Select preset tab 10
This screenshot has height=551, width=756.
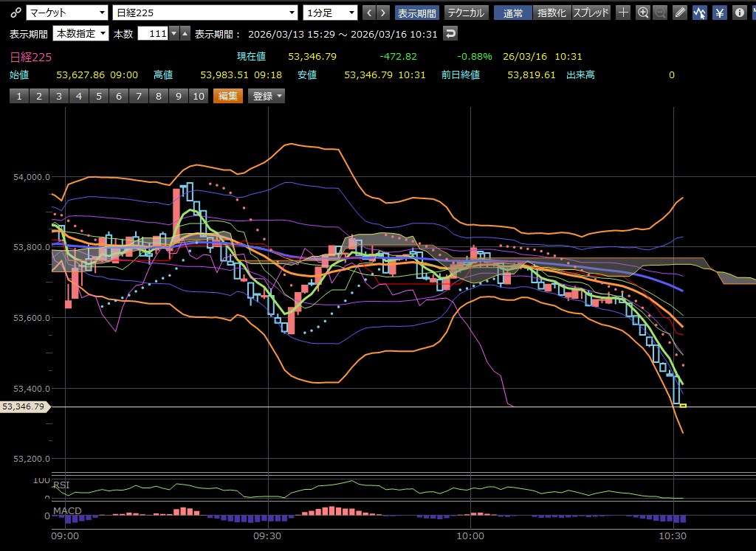(x=198, y=96)
